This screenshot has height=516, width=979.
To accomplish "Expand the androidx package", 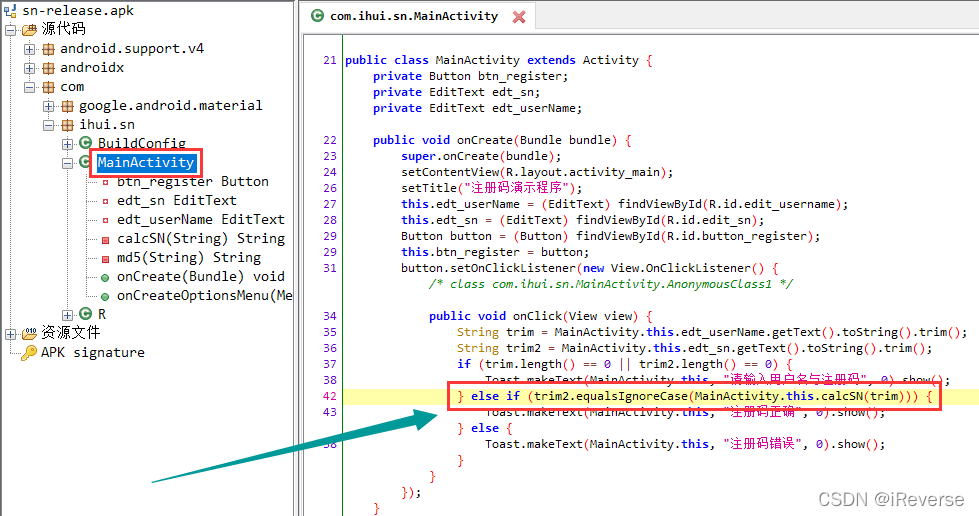I will coord(29,68).
